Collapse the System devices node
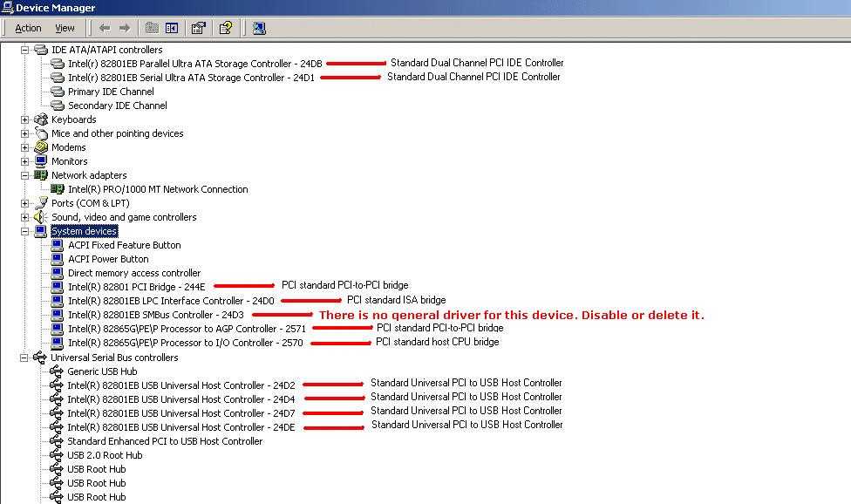Image resolution: width=851 pixels, height=504 pixels. point(25,231)
